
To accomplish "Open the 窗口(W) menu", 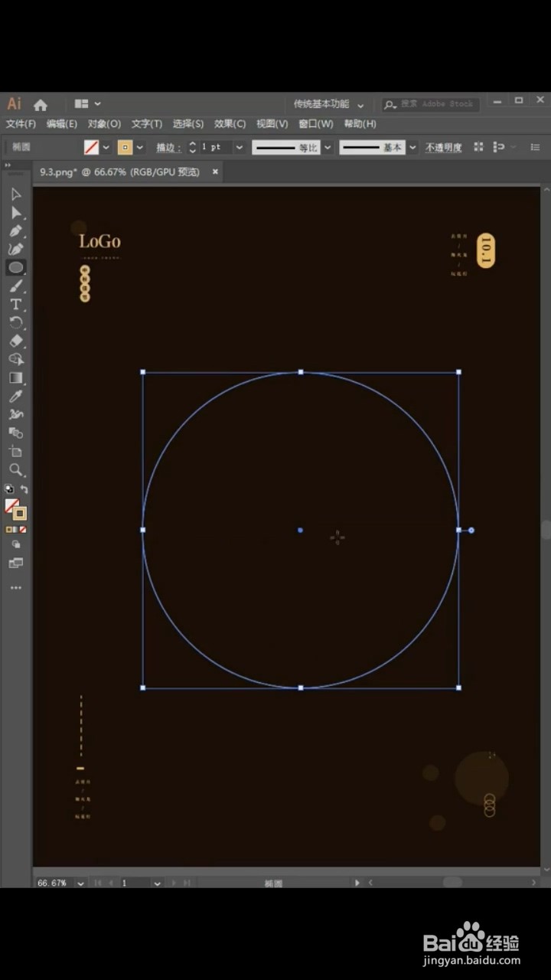I will (315, 124).
